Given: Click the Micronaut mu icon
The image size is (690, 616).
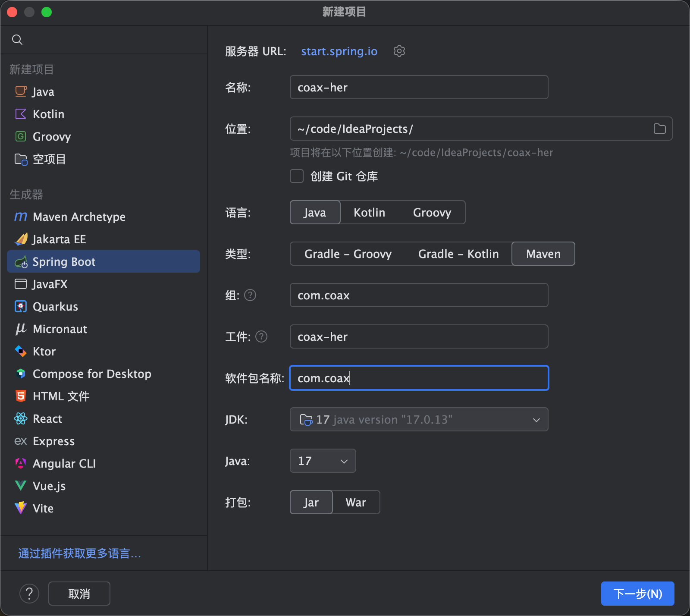Looking at the screenshot, I should point(21,329).
